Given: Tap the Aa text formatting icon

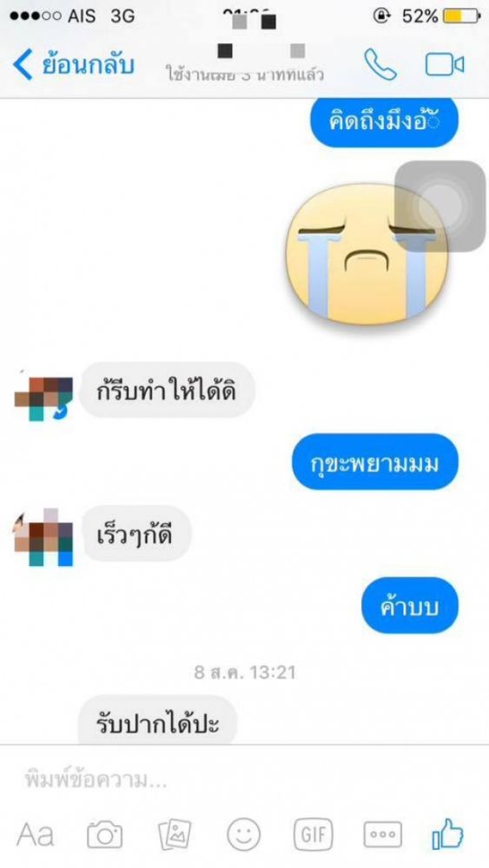Looking at the screenshot, I should [35, 834].
